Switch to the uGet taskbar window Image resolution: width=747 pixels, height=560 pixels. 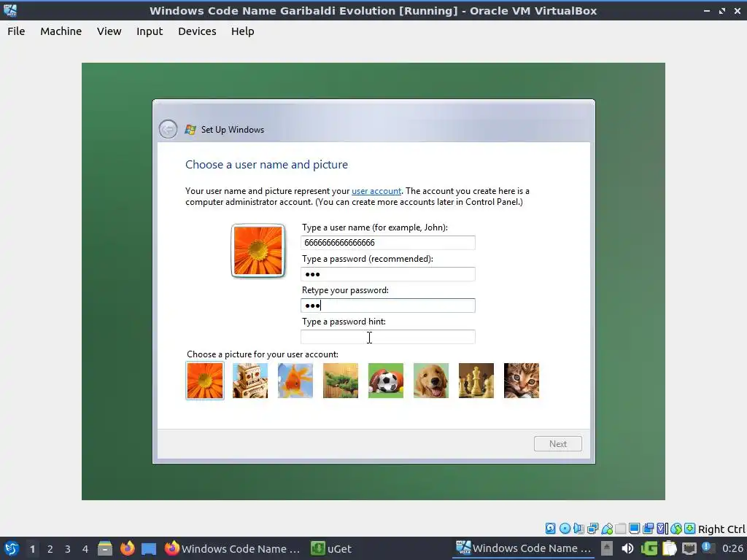332,548
